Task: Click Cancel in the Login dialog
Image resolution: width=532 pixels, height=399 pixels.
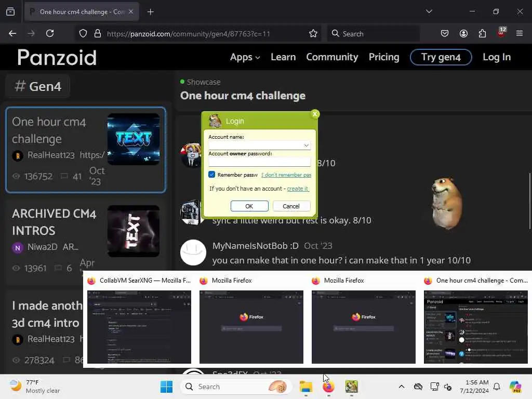Action: pyautogui.click(x=291, y=206)
